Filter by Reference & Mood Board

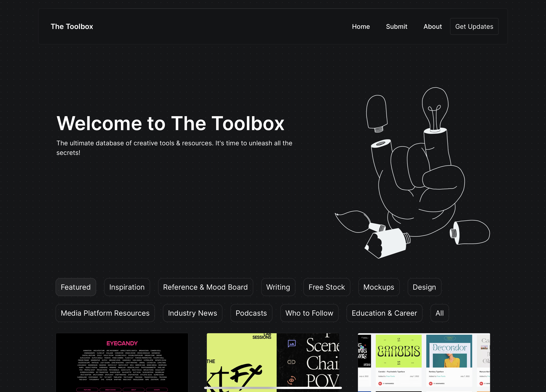[x=205, y=287]
